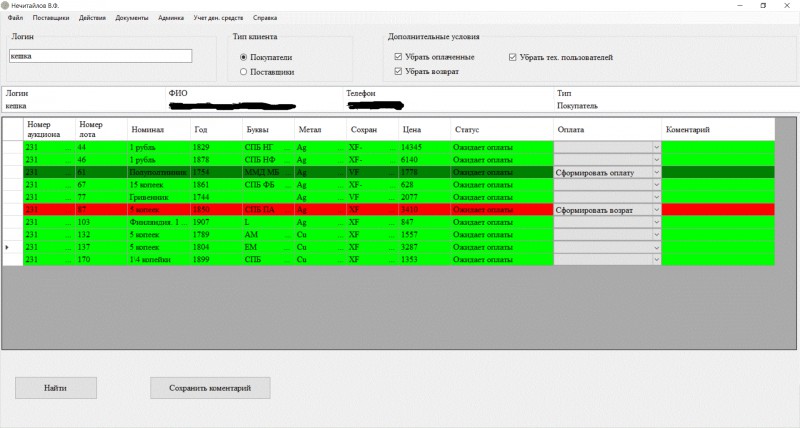
Task: Click the Найти button
Action: click(x=56, y=388)
